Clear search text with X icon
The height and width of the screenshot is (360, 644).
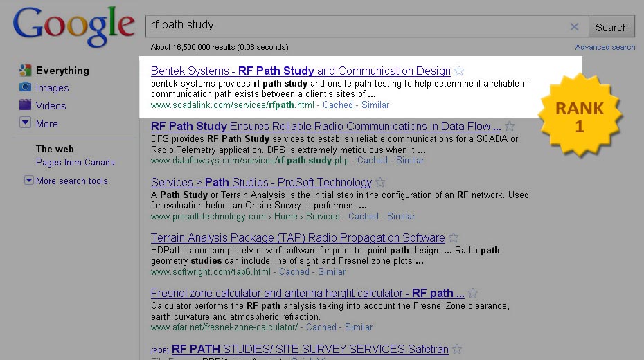(574, 27)
